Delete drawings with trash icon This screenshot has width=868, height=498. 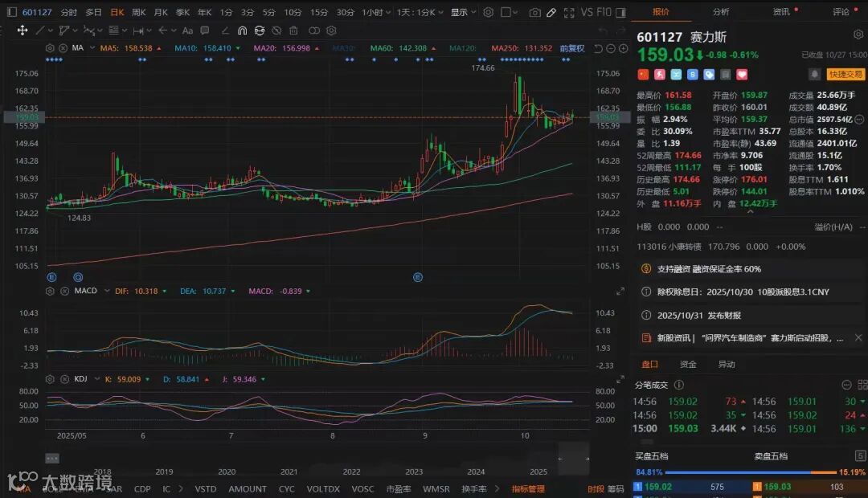[294, 31]
